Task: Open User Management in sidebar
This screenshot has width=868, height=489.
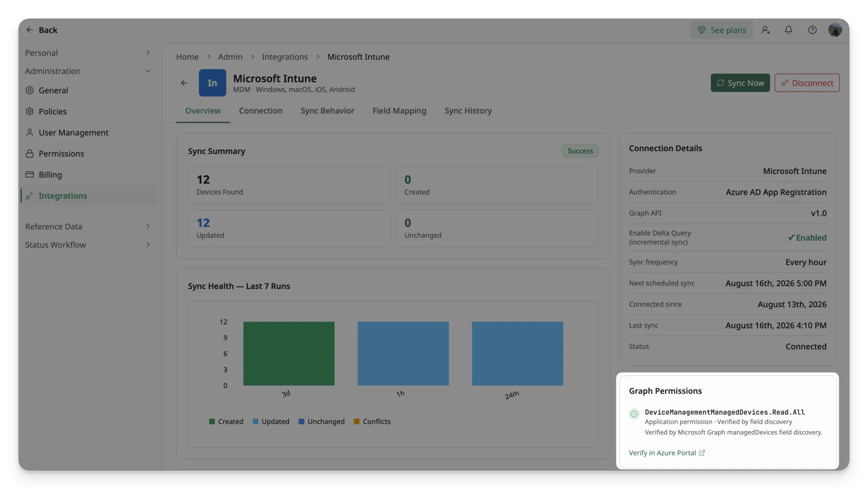Action: pos(89,132)
